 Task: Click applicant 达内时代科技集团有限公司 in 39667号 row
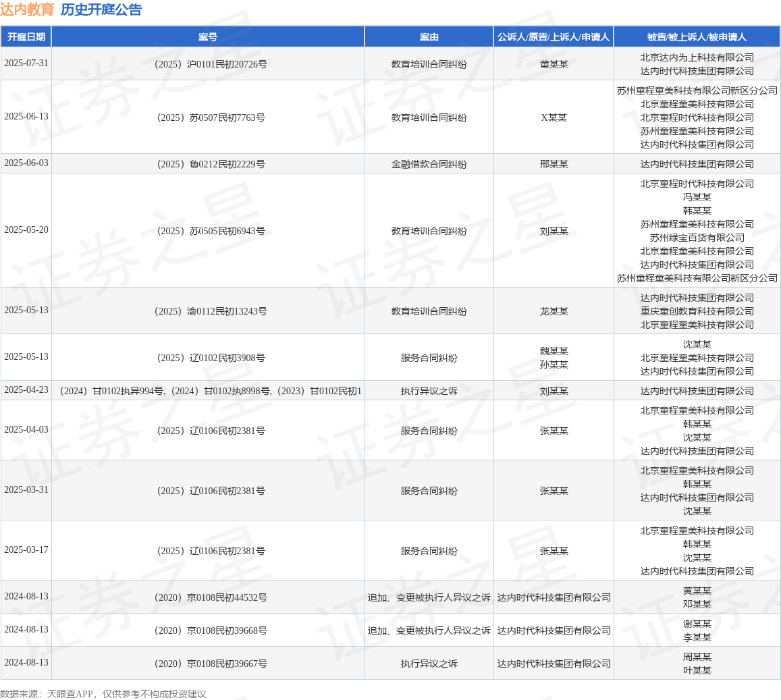[x=554, y=664]
